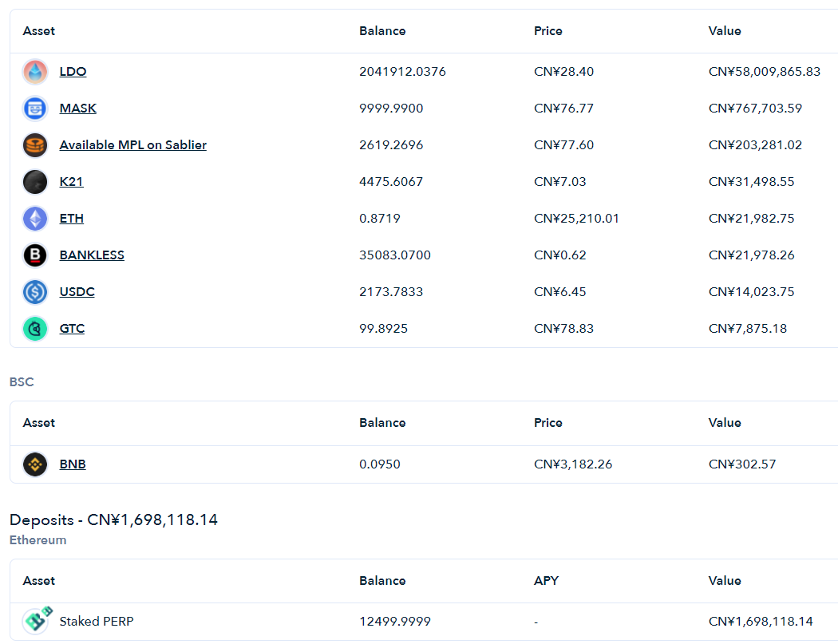This screenshot has height=644, width=838.
Task: Click the BANKLESS token icon
Action: (35, 255)
